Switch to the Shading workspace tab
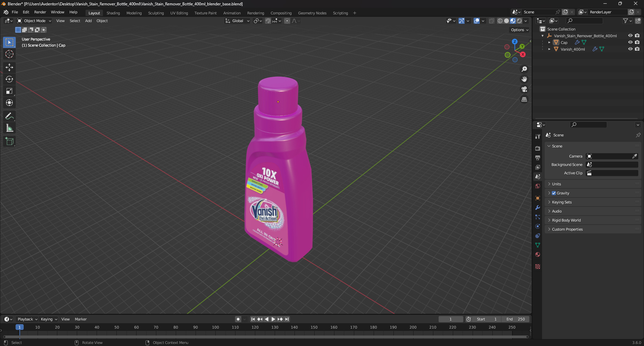Image resolution: width=644 pixels, height=346 pixels. [x=113, y=13]
